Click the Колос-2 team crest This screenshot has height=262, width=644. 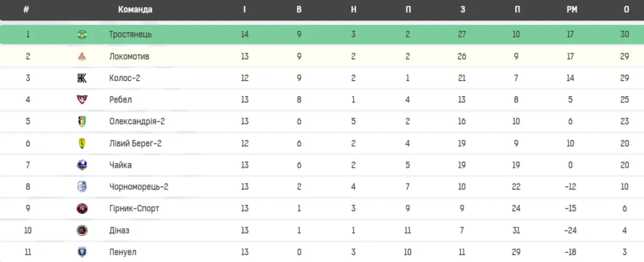point(82,78)
